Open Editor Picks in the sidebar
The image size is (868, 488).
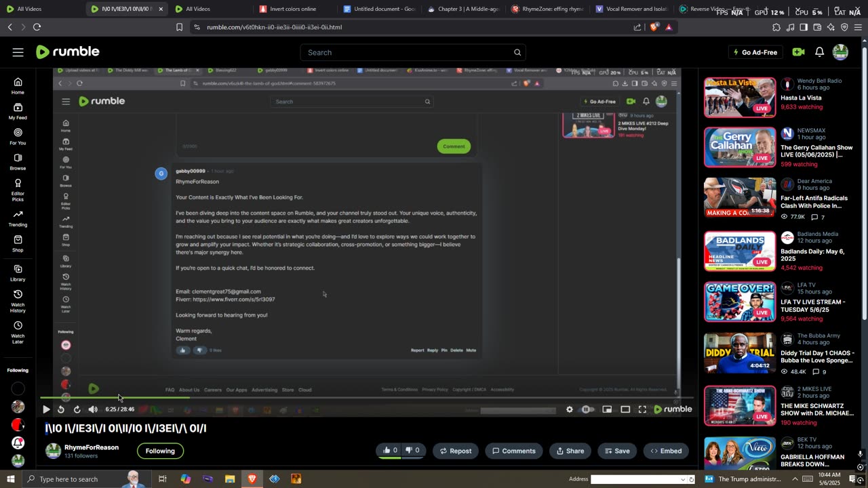18,190
